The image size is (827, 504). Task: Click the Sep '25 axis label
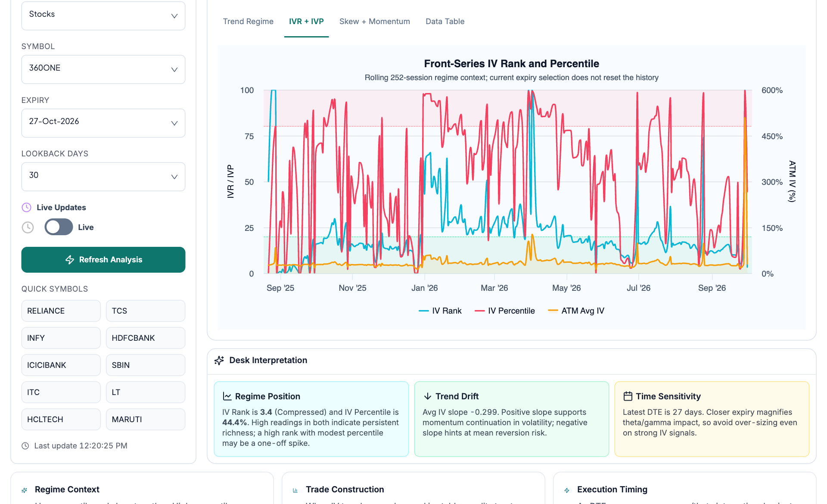pos(280,288)
